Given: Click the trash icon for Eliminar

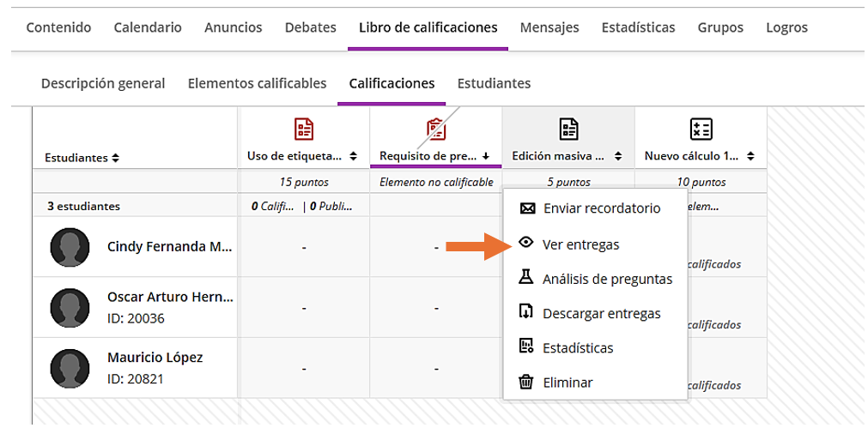Looking at the screenshot, I should point(527,383).
